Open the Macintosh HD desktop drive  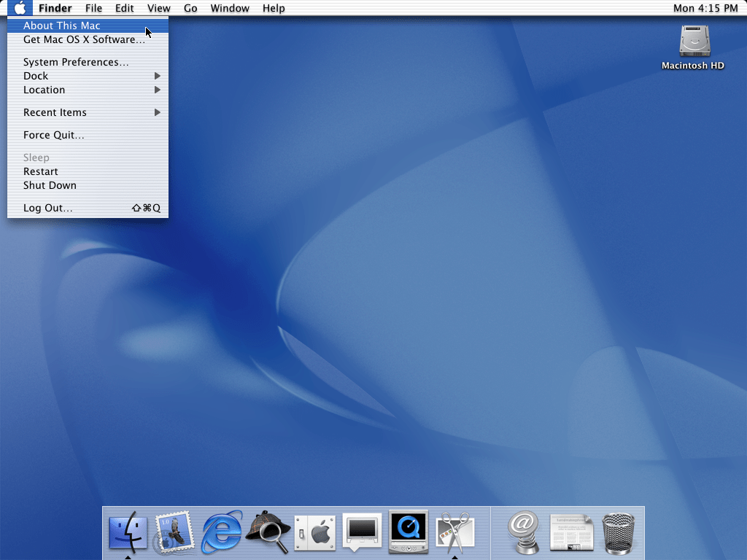pyautogui.click(x=692, y=47)
